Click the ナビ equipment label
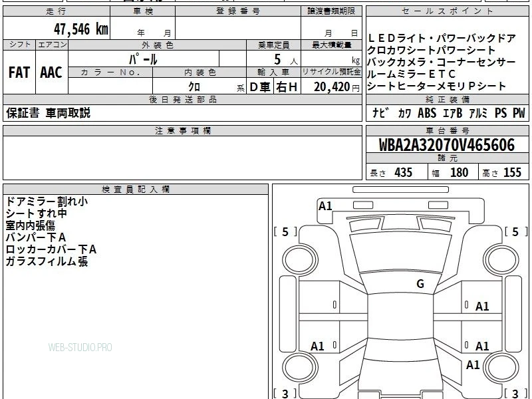532x399 pixels. (380, 112)
